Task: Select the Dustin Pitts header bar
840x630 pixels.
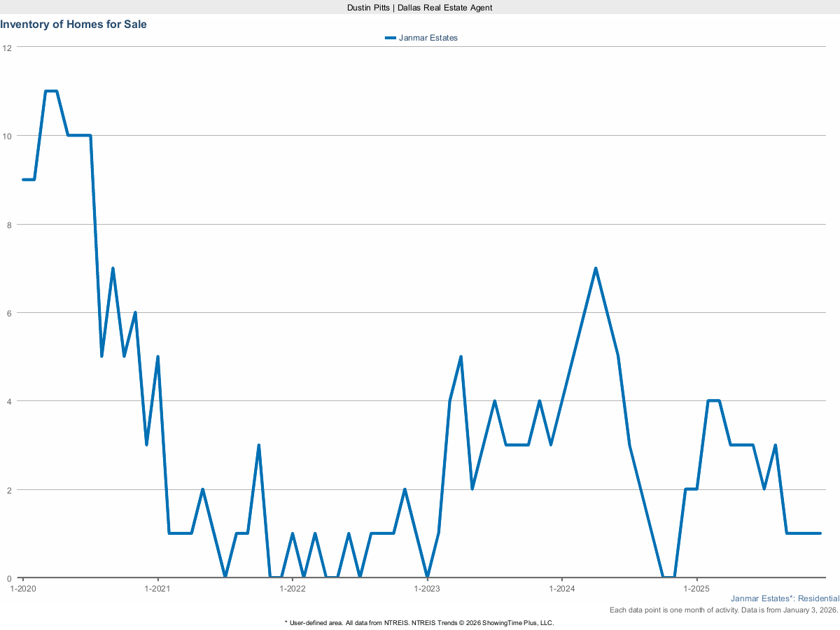Action: tap(420, 8)
